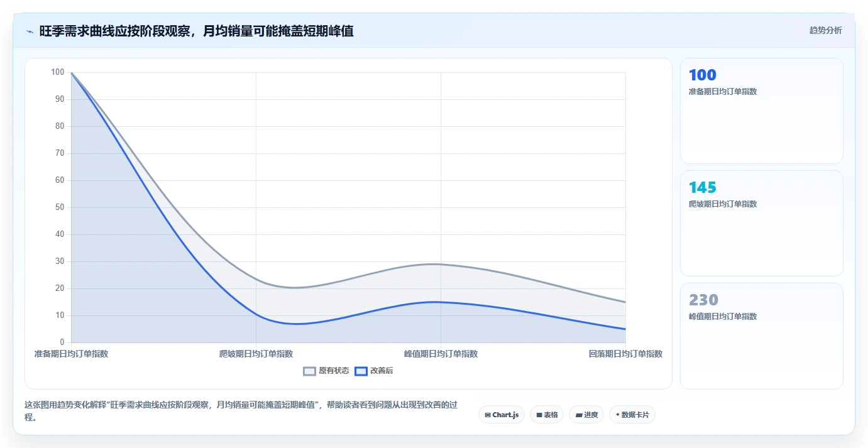
Task: Click the gray line endpoint at 回落期
Action: click(625, 302)
